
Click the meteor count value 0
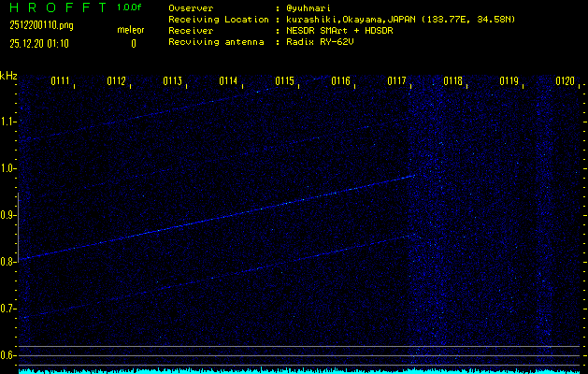[x=134, y=44]
